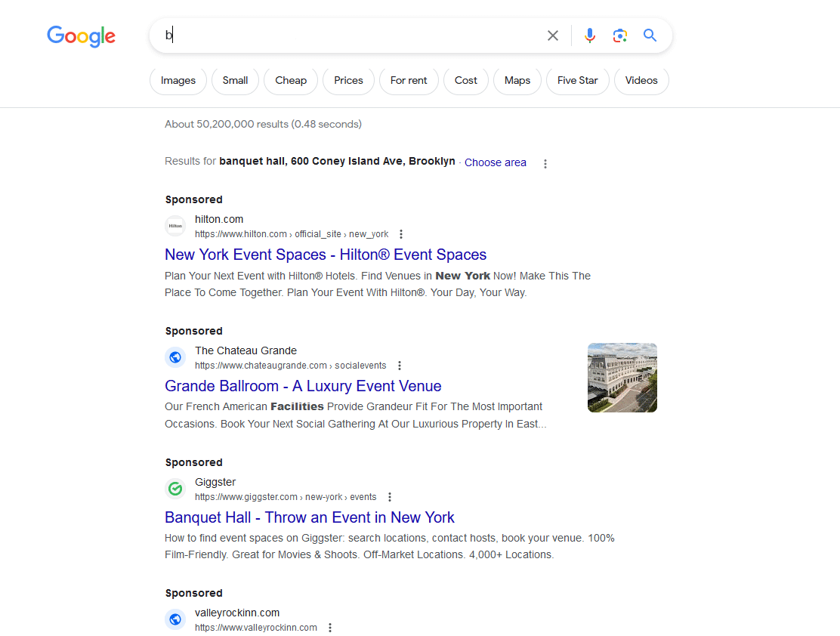Select the Videos filter chip
Screen dimensions: 840x636
click(x=641, y=80)
